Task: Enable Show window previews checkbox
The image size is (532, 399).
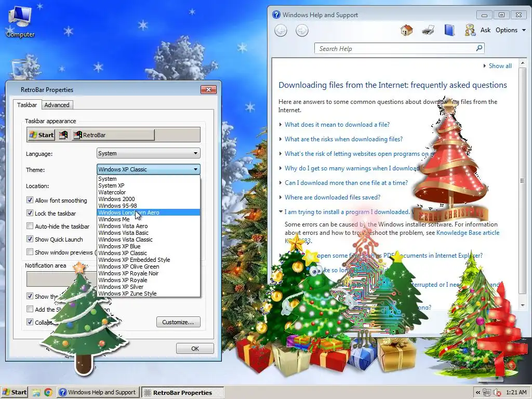Action: [x=30, y=252]
